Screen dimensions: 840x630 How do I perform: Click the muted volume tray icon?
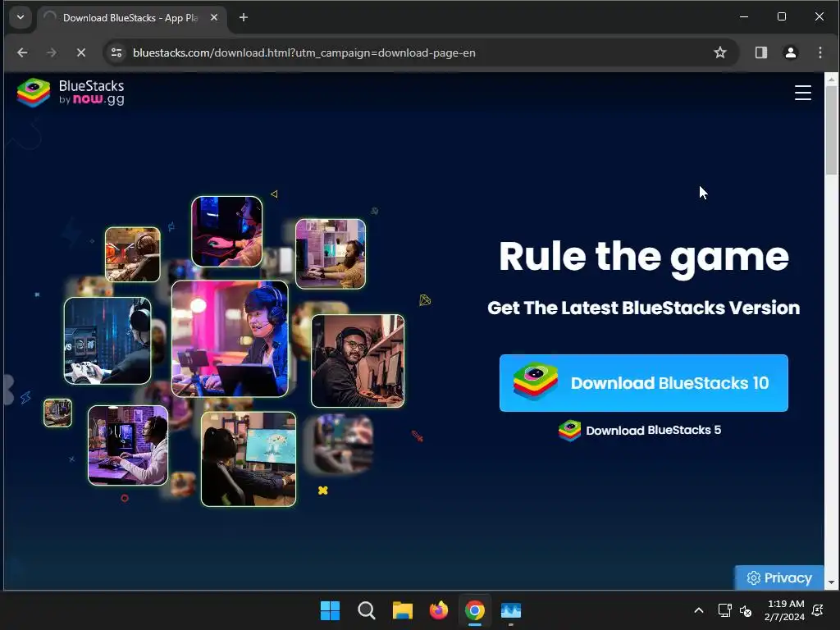745,610
